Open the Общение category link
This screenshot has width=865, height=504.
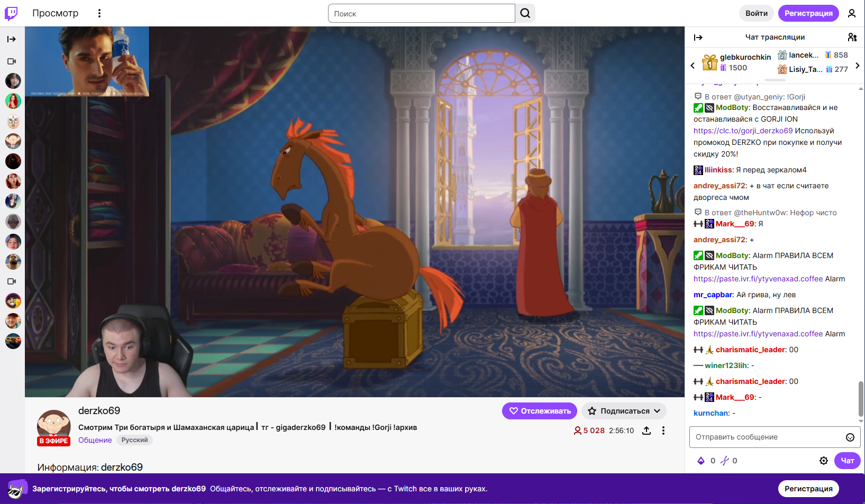click(x=95, y=440)
